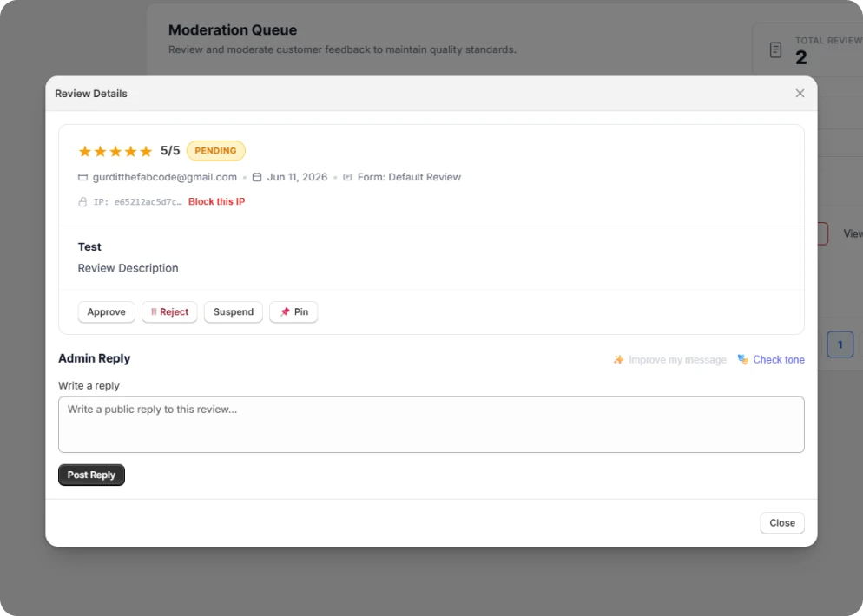Click the text Form: Default Review
The width and height of the screenshot is (863, 616).
tap(409, 177)
